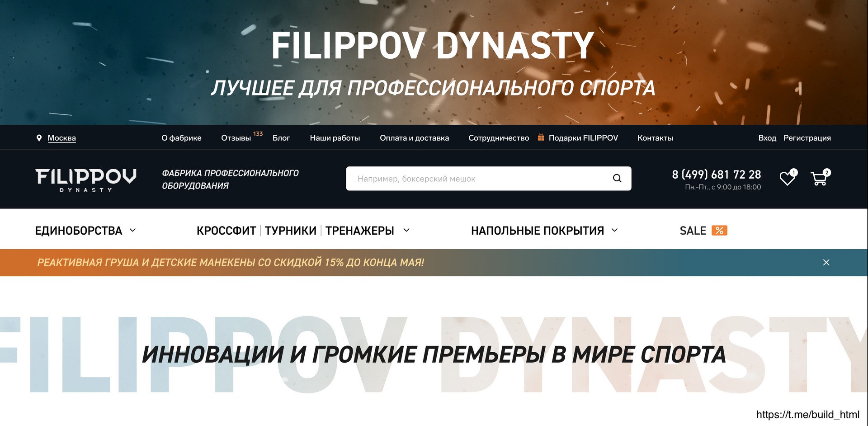Open the Отзывы reviews page
The height and width of the screenshot is (426, 868).
click(x=236, y=138)
